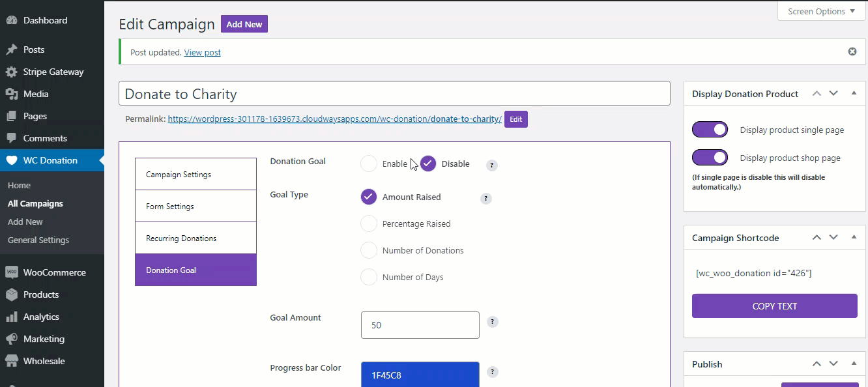Screen dimensions: 868x387
Task: Open the Progress bar Color picker field
Action: tap(420, 375)
